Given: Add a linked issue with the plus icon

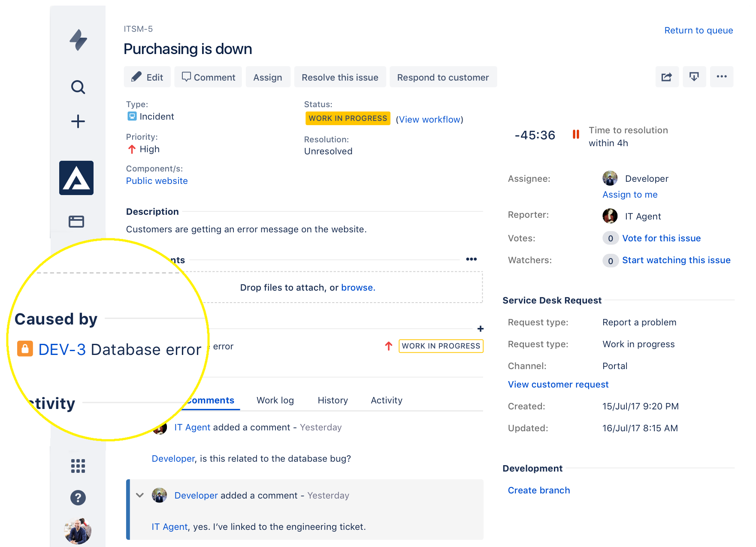Looking at the screenshot, I should [x=481, y=329].
